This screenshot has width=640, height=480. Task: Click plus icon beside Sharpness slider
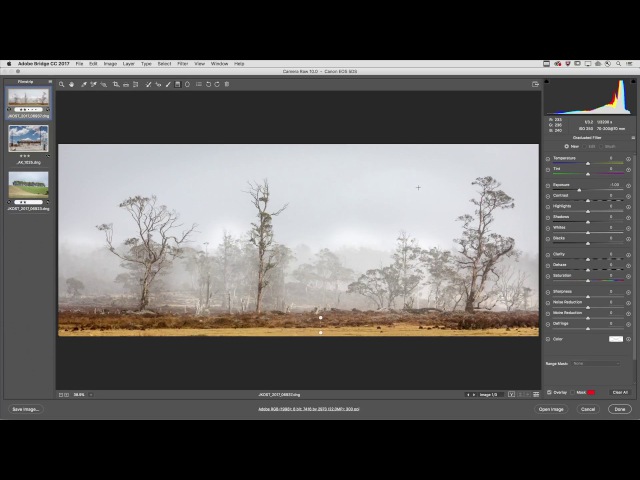(629, 292)
